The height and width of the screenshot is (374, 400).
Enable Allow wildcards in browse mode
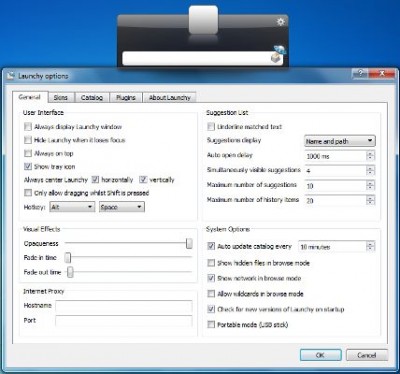[211, 294]
